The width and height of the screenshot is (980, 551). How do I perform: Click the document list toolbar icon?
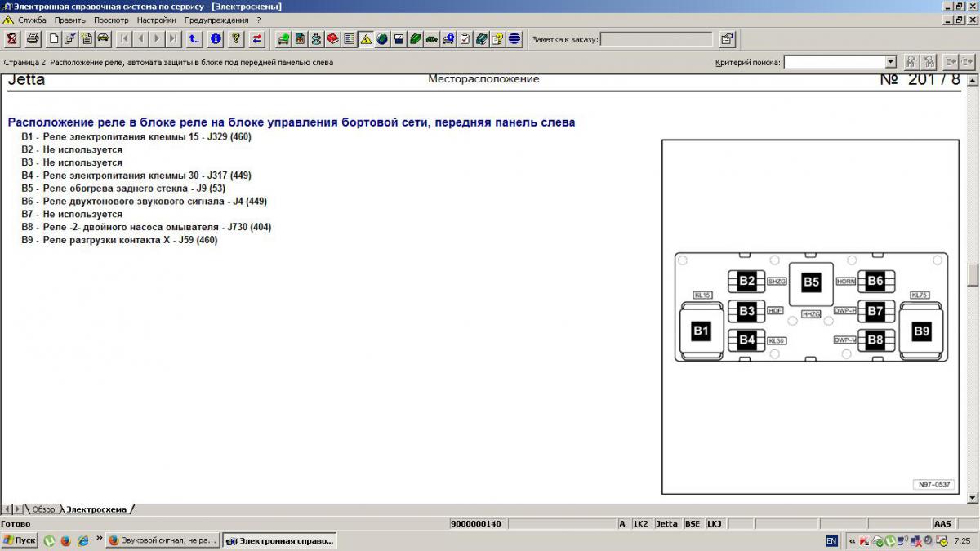click(349, 38)
